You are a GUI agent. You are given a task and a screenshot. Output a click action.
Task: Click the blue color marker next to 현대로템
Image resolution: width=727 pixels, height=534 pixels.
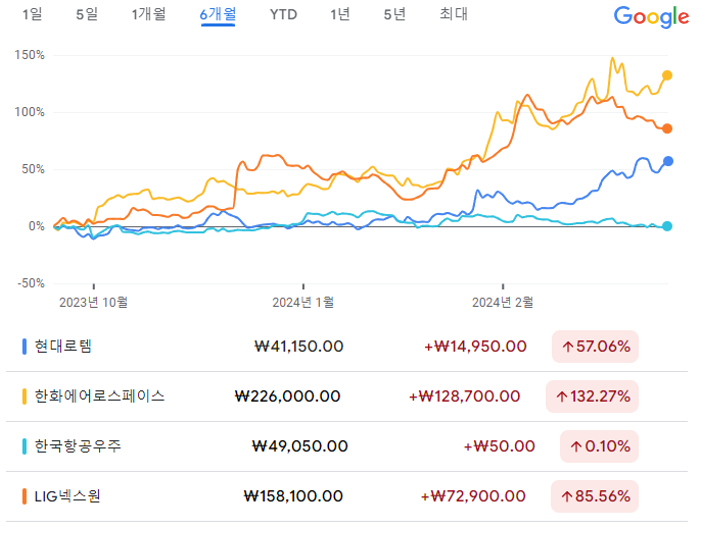24,346
